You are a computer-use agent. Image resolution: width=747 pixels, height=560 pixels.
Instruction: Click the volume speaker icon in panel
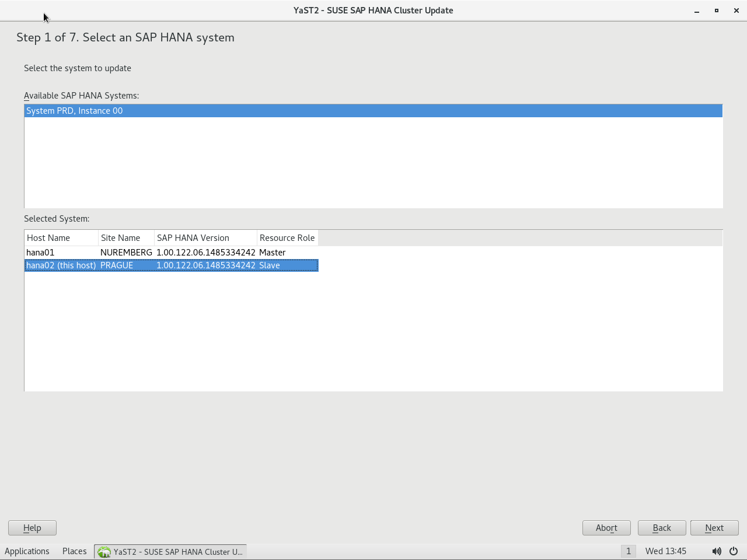[x=716, y=551]
